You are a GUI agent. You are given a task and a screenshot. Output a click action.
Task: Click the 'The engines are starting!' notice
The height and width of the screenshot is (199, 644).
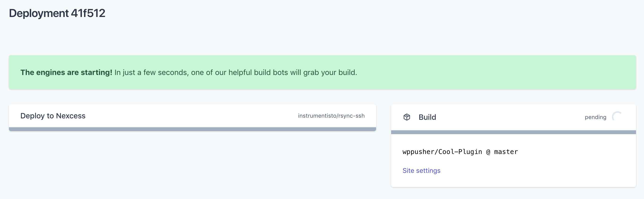click(322, 72)
